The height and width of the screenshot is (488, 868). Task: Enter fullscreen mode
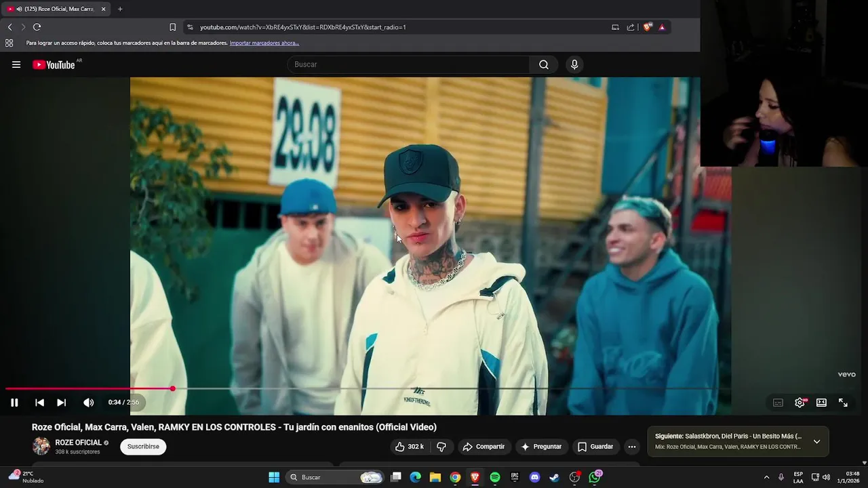coord(843,403)
